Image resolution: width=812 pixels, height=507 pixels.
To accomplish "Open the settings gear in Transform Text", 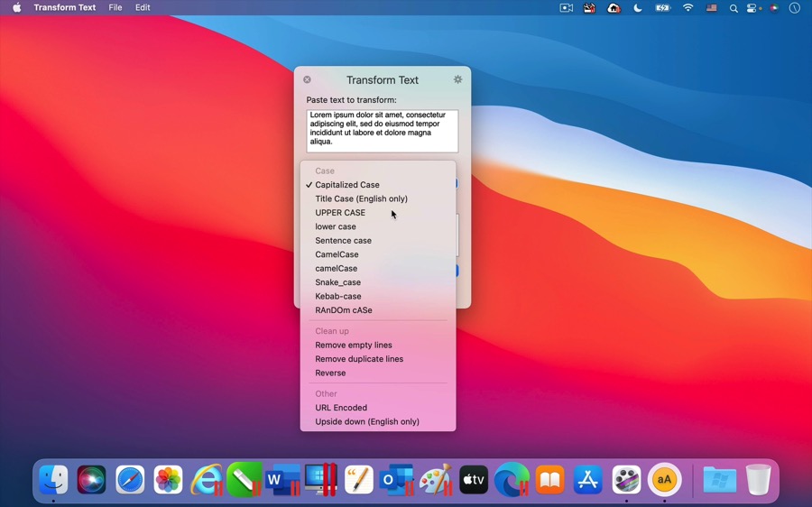I will tap(457, 79).
